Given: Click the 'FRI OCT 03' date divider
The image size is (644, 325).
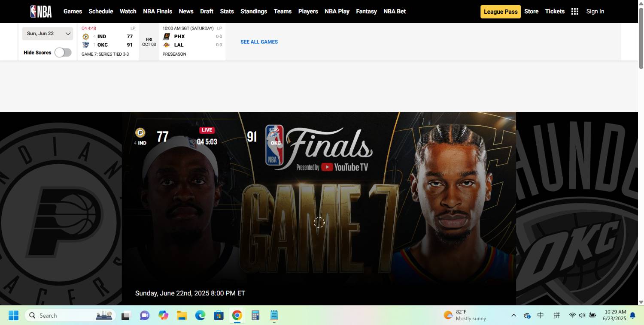Looking at the screenshot, I should 149,42.
